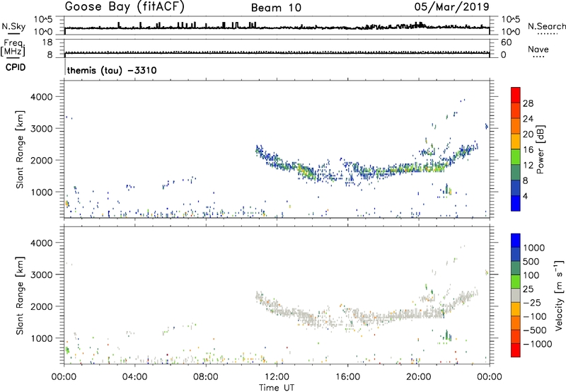Select the Beam 10 heading
This screenshot has height=392, width=566.
coord(276,8)
